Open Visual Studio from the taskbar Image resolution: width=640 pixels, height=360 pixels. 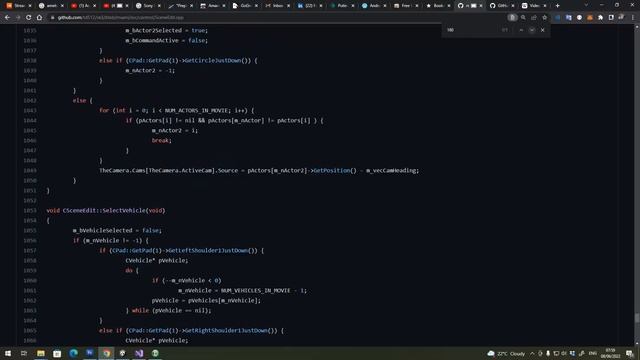[139, 353]
